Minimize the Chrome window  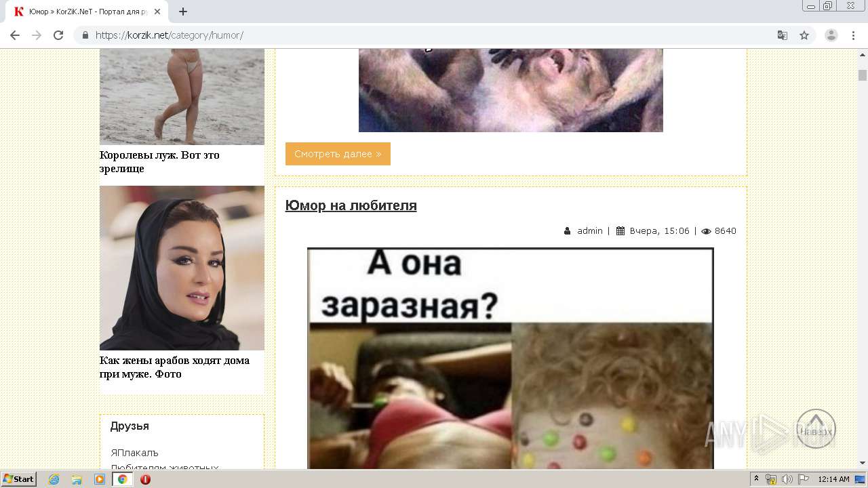(811, 6)
